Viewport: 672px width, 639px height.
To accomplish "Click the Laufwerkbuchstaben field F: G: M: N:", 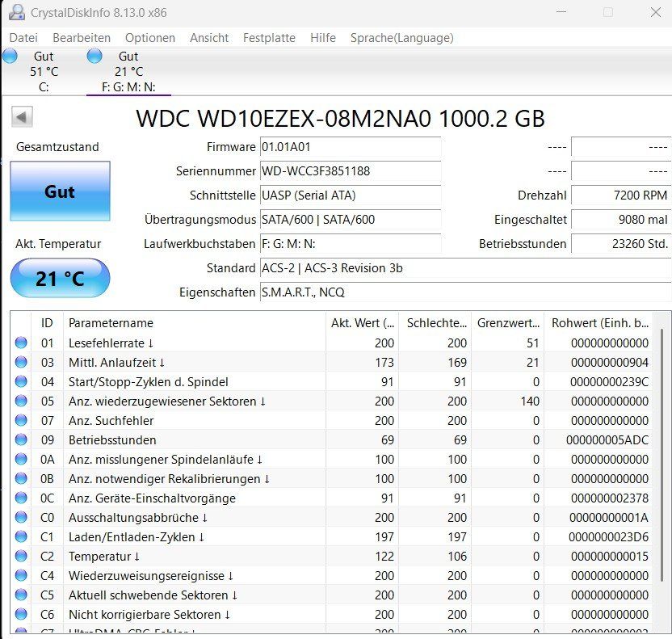I will click(x=351, y=244).
